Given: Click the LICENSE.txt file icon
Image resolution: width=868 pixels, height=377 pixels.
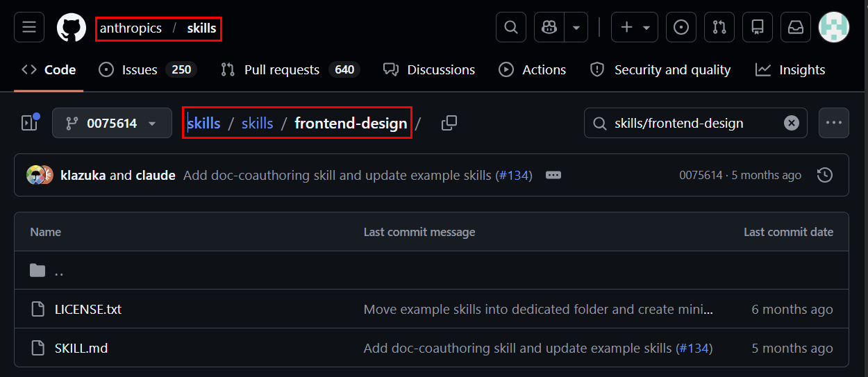Looking at the screenshot, I should (37, 309).
